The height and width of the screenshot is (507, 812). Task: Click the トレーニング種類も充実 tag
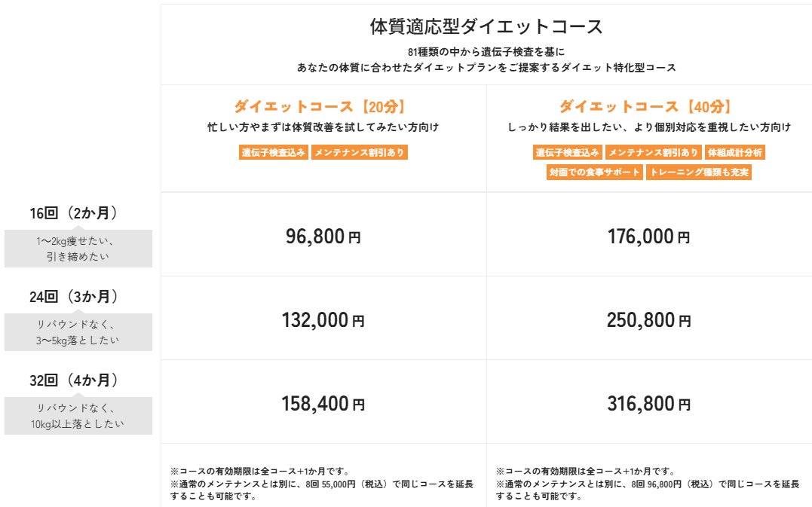point(699,172)
